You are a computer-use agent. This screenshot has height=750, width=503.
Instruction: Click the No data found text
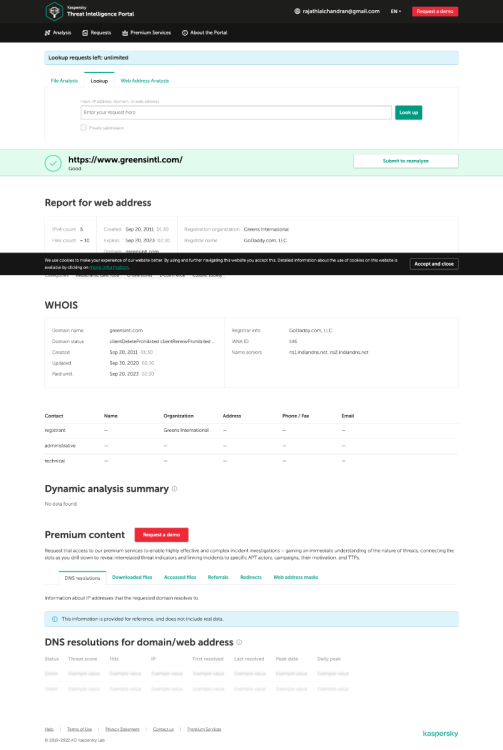61,504
